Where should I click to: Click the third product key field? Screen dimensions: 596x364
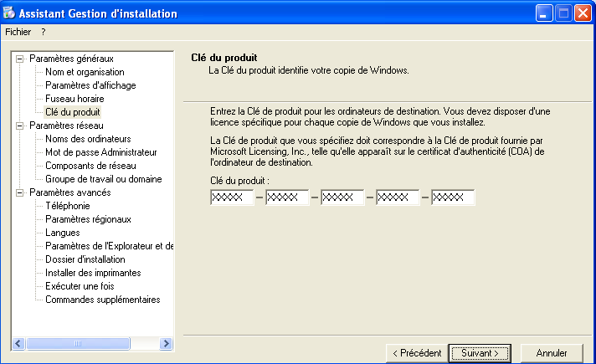pos(342,197)
